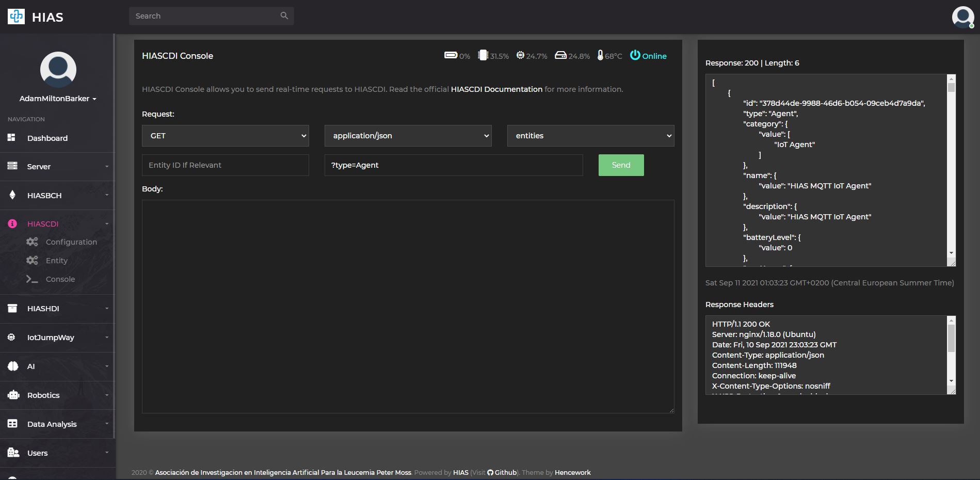980x480 pixels.
Task: Click the Entity ID If Relevant field
Action: click(226, 165)
